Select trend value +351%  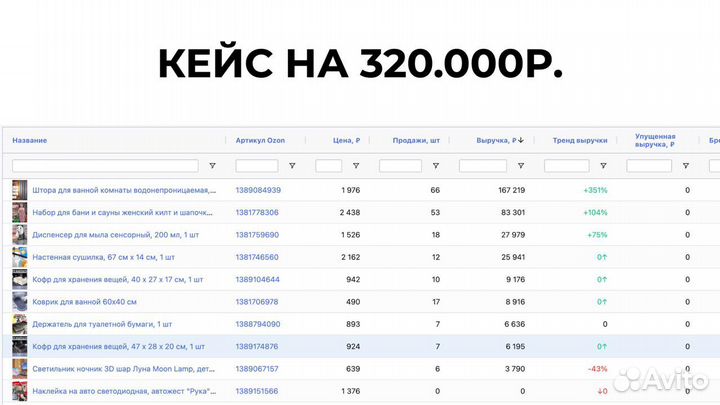point(595,190)
